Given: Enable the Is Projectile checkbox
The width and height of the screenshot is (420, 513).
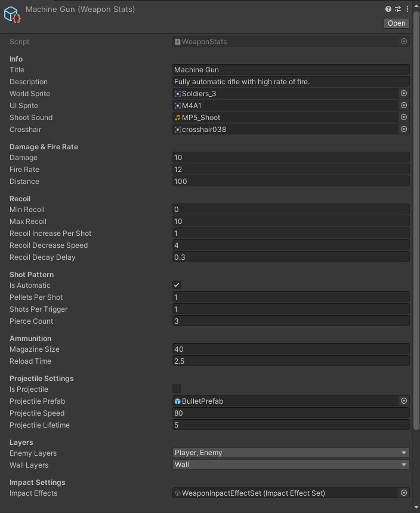Looking at the screenshot, I should [x=177, y=389].
